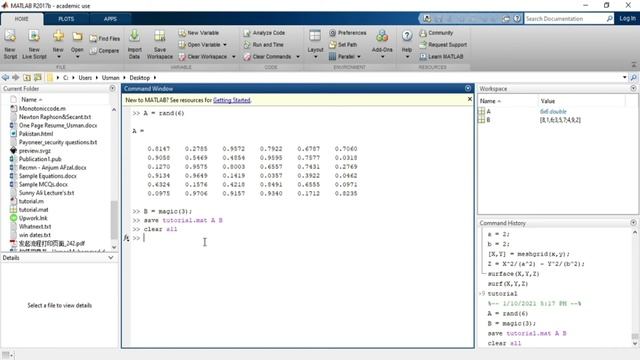Viewport: 640px width, 360px height.
Task: Click Learn MATLAB
Action: click(441, 56)
